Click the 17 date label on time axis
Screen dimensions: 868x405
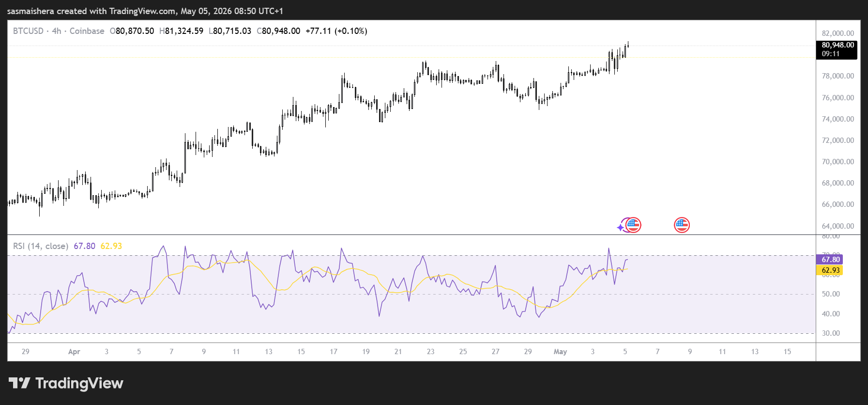[334, 352]
